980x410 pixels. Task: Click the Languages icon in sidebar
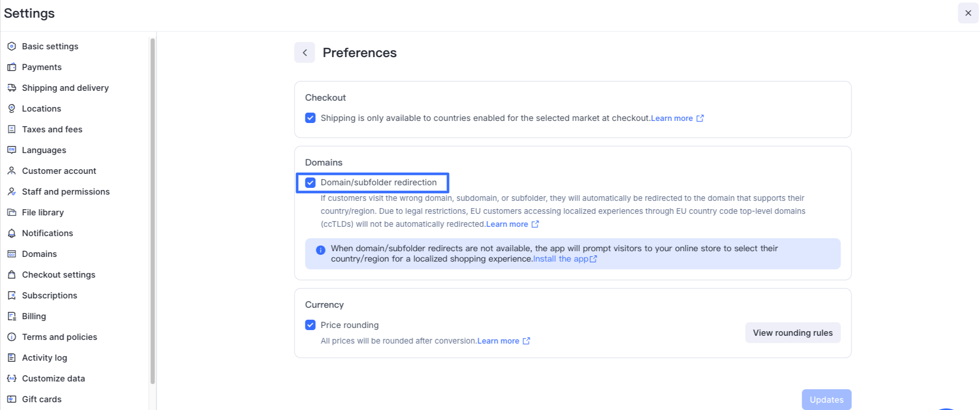click(11, 150)
